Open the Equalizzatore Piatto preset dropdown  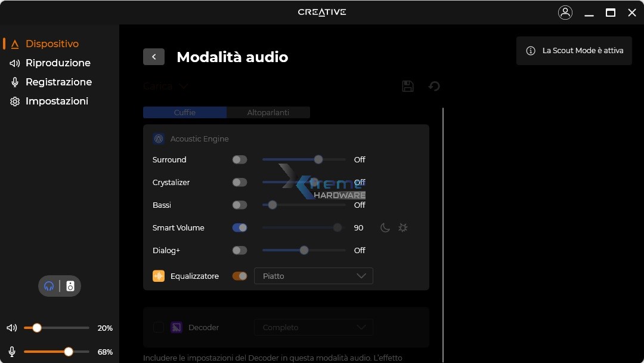tap(314, 276)
